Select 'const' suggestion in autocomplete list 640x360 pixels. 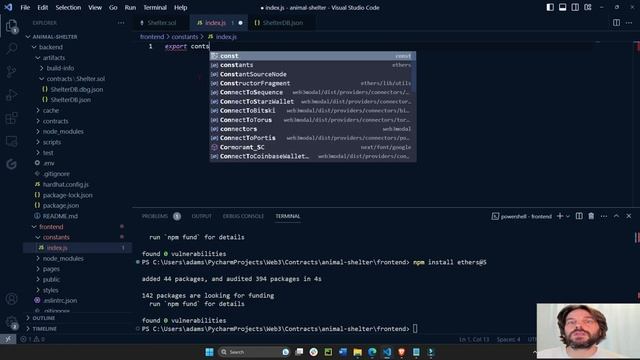pos(312,56)
